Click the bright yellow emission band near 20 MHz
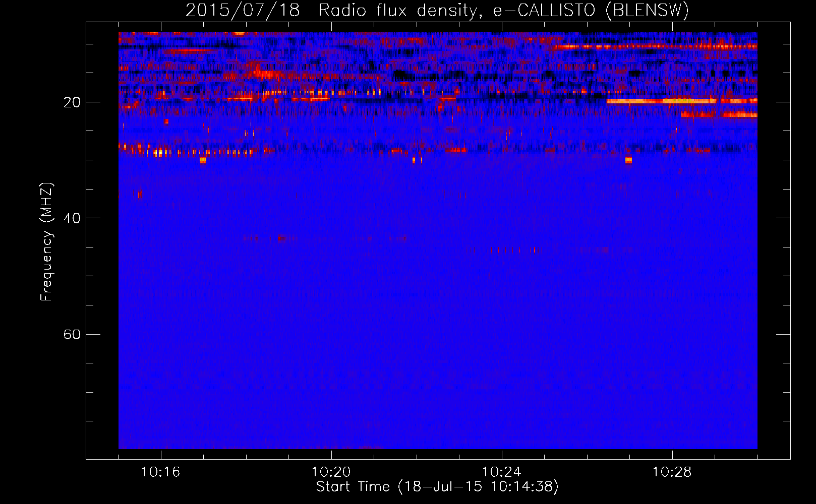The height and width of the screenshot is (504, 816). click(681, 101)
